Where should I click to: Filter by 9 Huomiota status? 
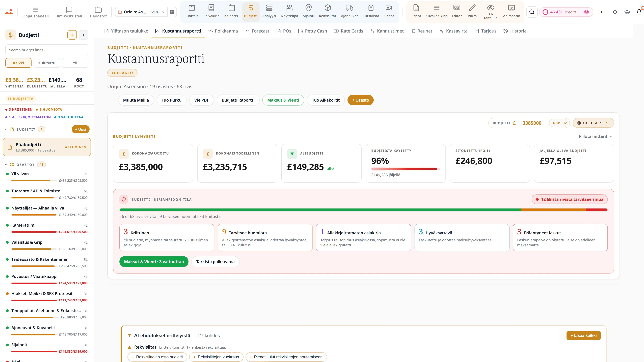click(49, 109)
